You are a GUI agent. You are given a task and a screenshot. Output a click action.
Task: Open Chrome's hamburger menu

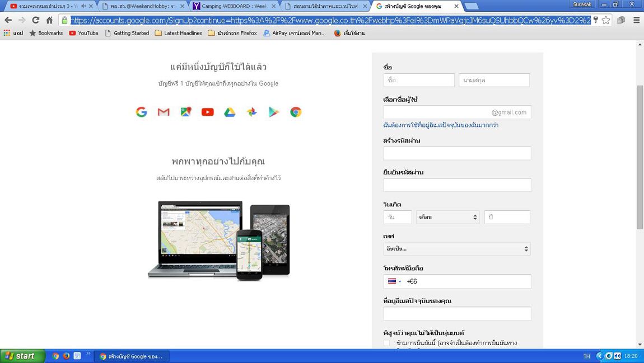click(636, 20)
